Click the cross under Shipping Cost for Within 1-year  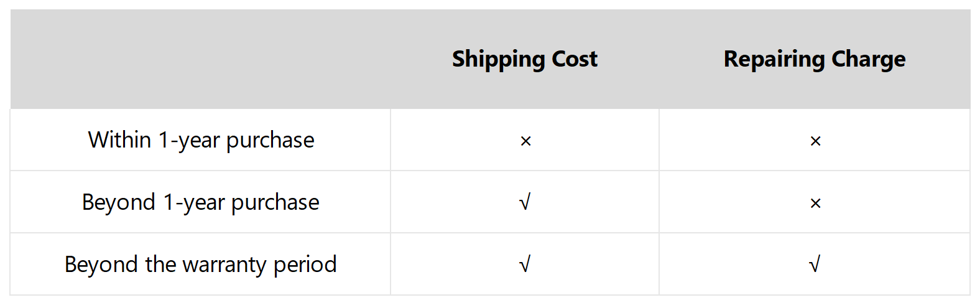point(525,141)
